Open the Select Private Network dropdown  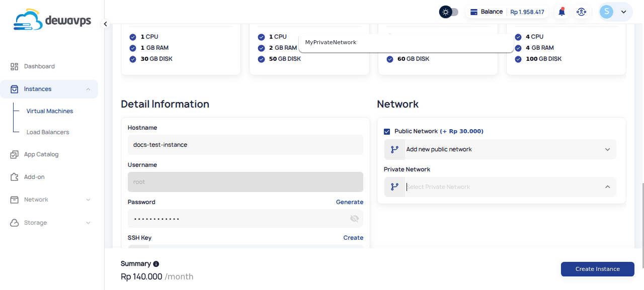(x=503, y=186)
